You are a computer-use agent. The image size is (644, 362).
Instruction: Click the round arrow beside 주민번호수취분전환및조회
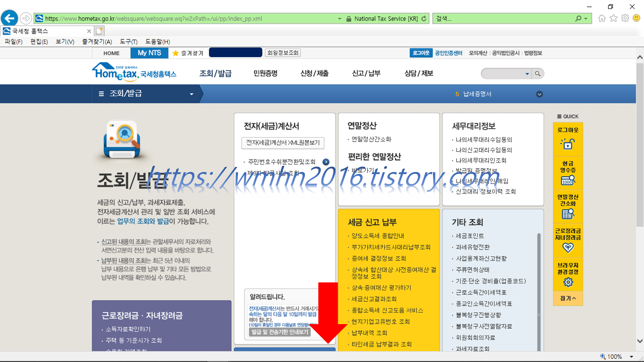pos(326,162)
